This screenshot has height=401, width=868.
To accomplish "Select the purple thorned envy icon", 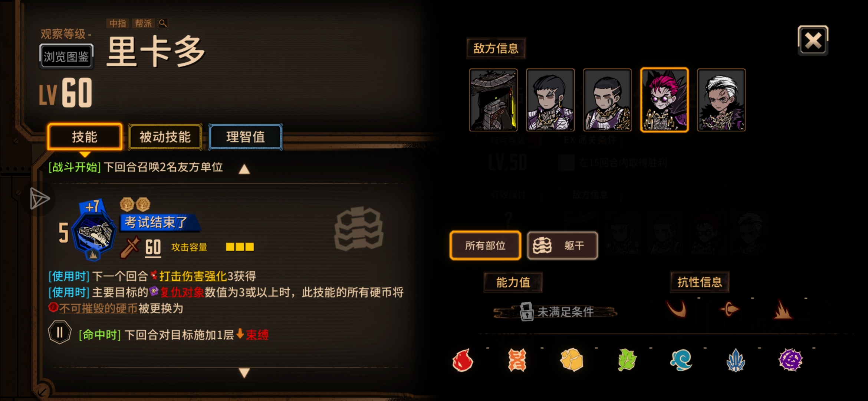I will pyautogui.click(x=790, y=360).
